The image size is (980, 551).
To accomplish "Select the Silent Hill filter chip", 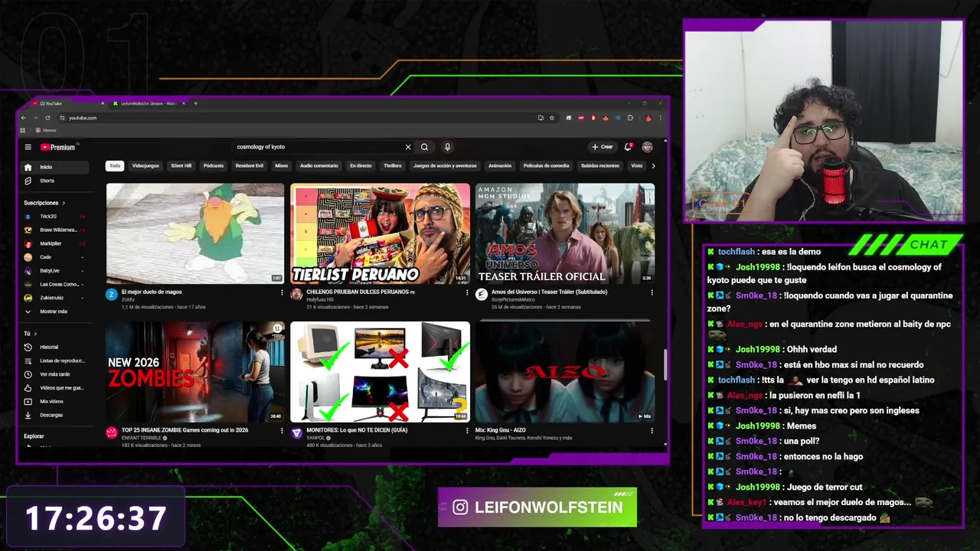I will (181, 165).
